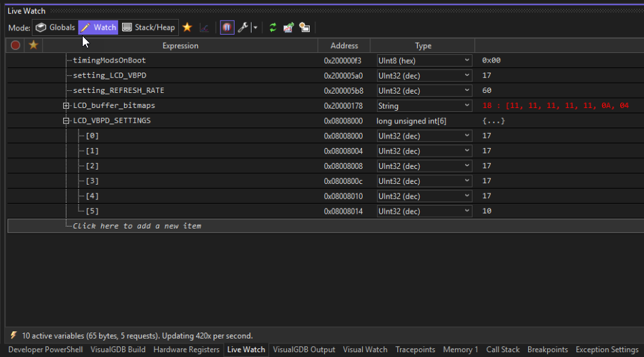The image size is (644, 357).
Task: Open the Hardware Registers tab
Action: pos(186,350)
